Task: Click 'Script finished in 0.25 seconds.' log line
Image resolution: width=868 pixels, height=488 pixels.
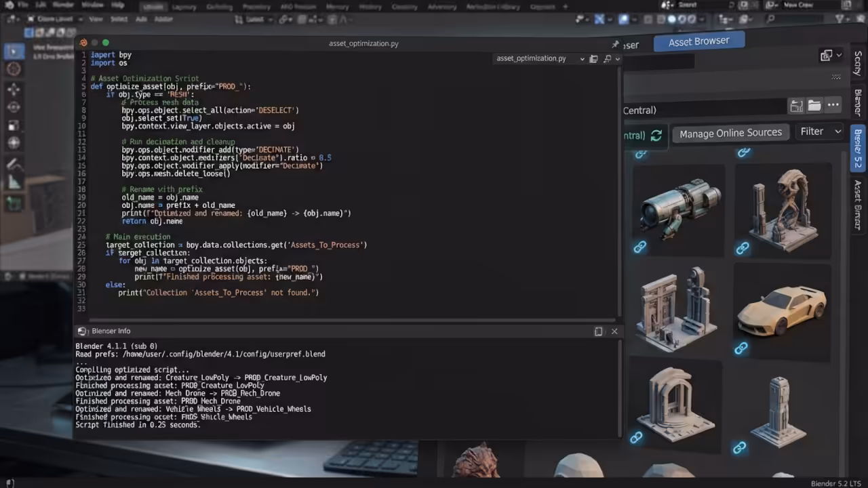Action: tap(138, 425)
